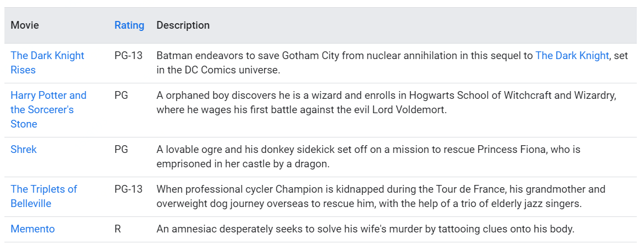Click the Movie column header

(x=25, y=25)
